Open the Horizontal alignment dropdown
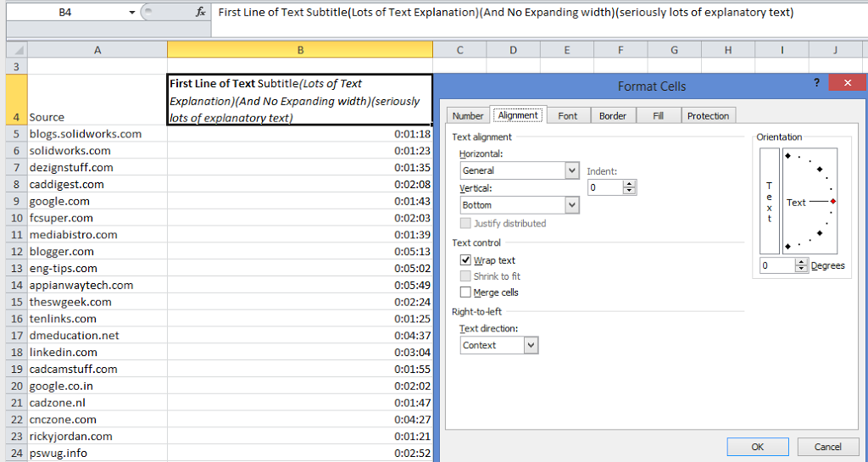 (572, 170)
